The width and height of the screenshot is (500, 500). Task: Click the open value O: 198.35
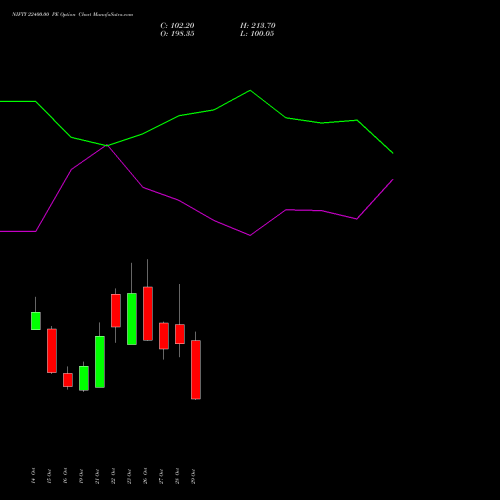click(x=177, y=34)
